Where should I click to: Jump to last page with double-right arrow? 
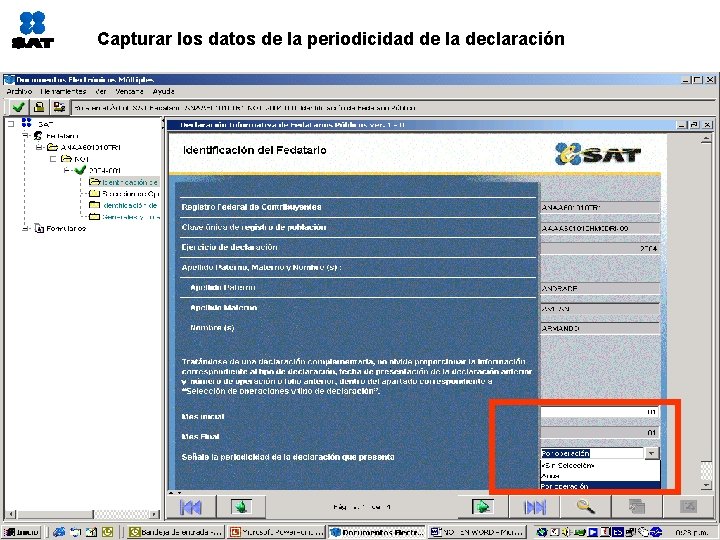click(534, 507)
